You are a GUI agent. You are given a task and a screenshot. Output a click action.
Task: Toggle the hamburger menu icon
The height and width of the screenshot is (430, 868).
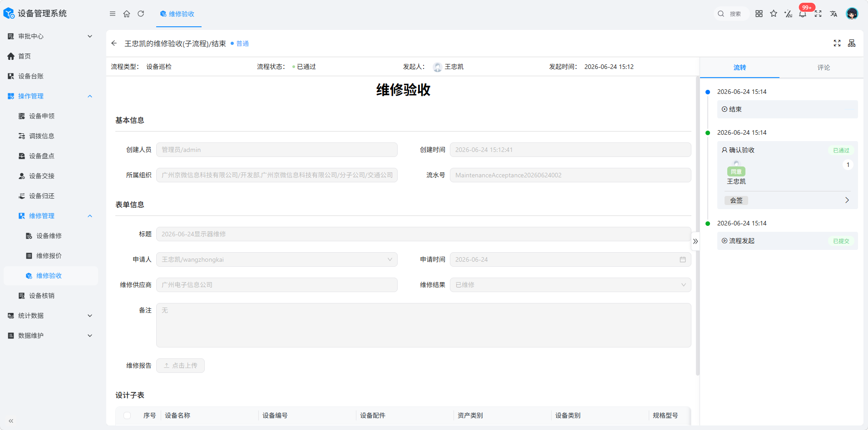point(113,14)
